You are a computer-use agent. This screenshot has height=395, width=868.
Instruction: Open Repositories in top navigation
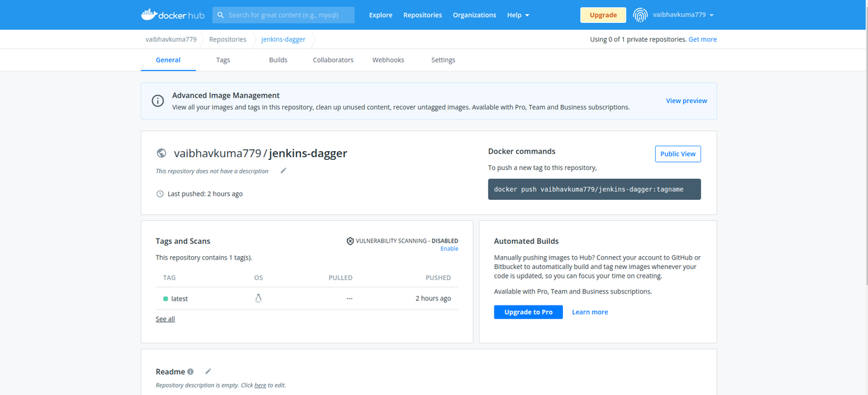tap(422, 15)
